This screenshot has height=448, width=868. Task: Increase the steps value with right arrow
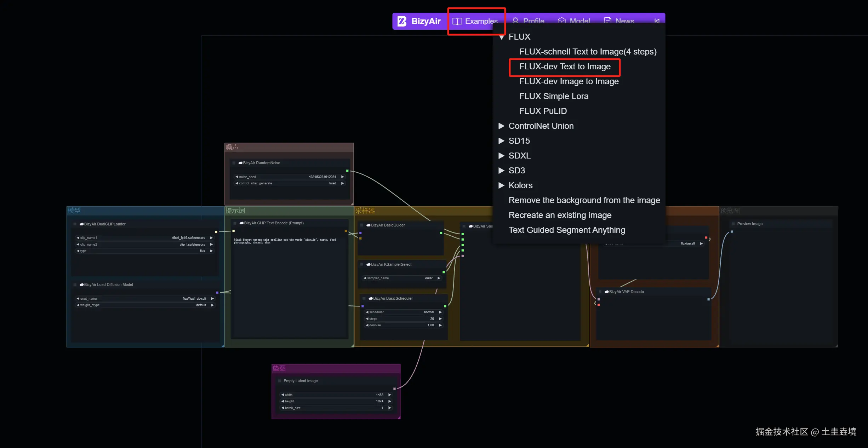440,319
